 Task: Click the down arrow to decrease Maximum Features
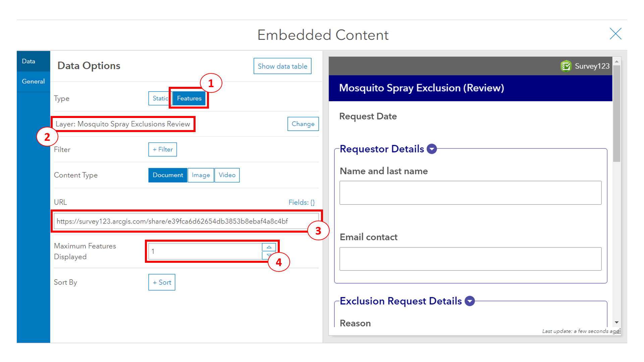pyautogui.click(x=268, y=255)
